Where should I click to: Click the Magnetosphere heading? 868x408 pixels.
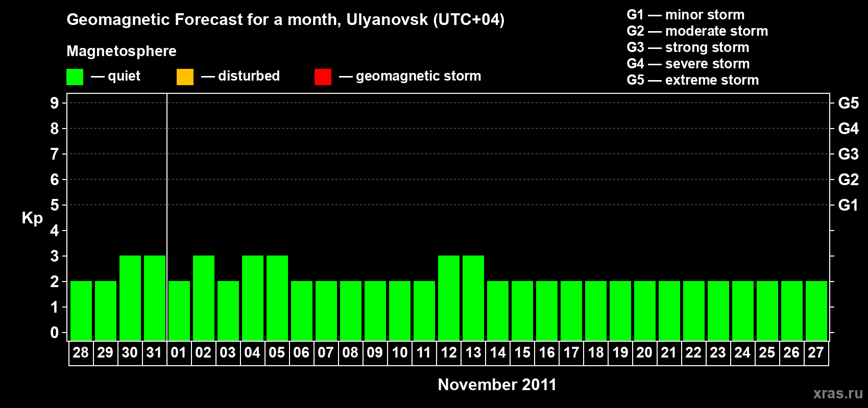tap(122, 51)
